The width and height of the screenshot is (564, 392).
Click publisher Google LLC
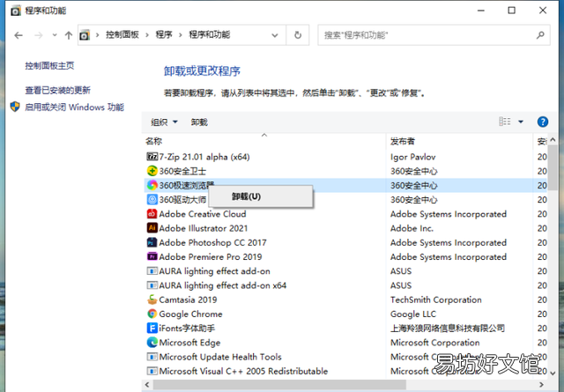pos(413,314)
